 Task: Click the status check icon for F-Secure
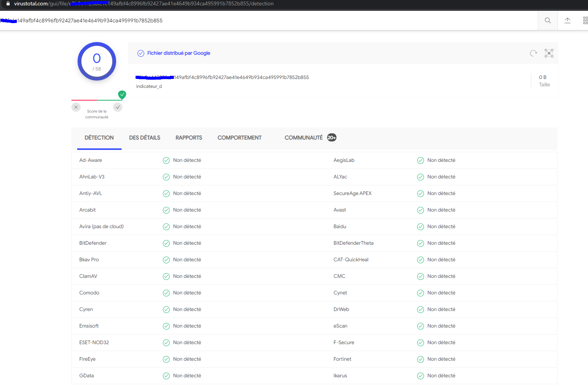(421, 343)
